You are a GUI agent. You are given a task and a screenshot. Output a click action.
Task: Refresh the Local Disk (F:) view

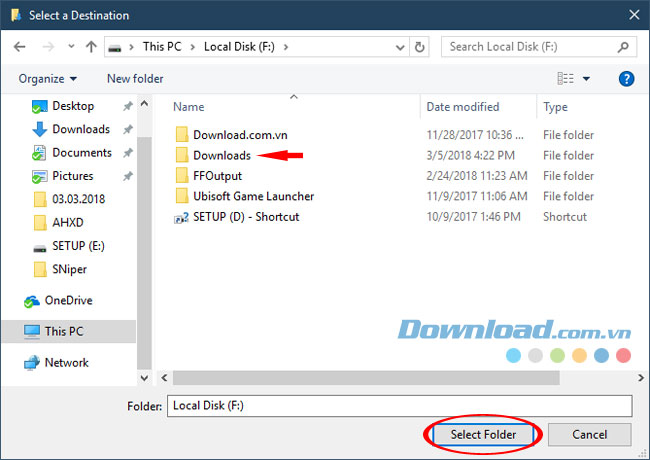(420, 47)
